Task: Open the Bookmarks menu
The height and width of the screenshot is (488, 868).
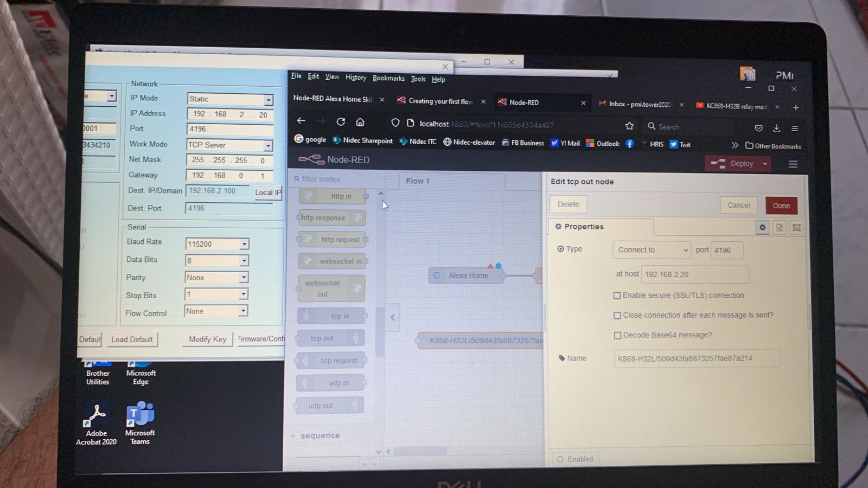Action: tap(388, 78)
